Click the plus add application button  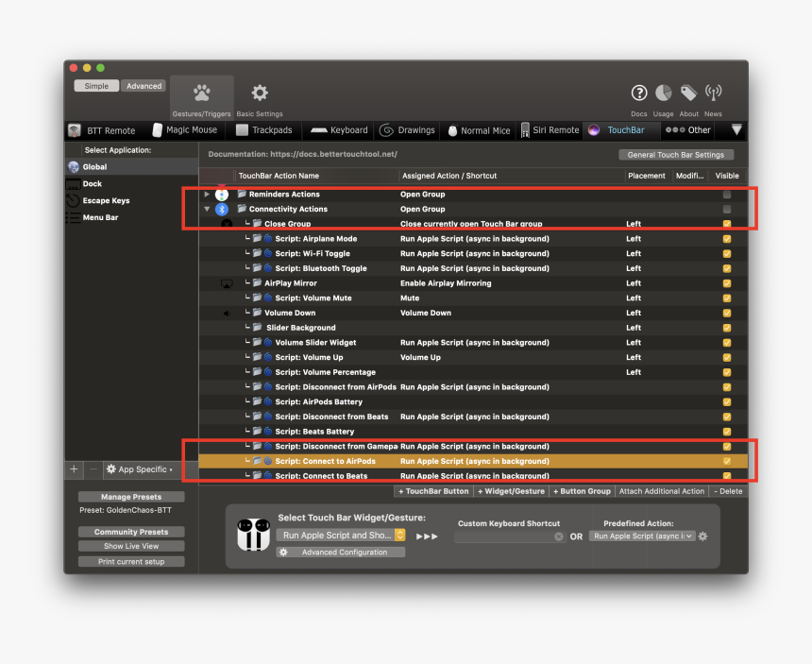tap(74, 469)
